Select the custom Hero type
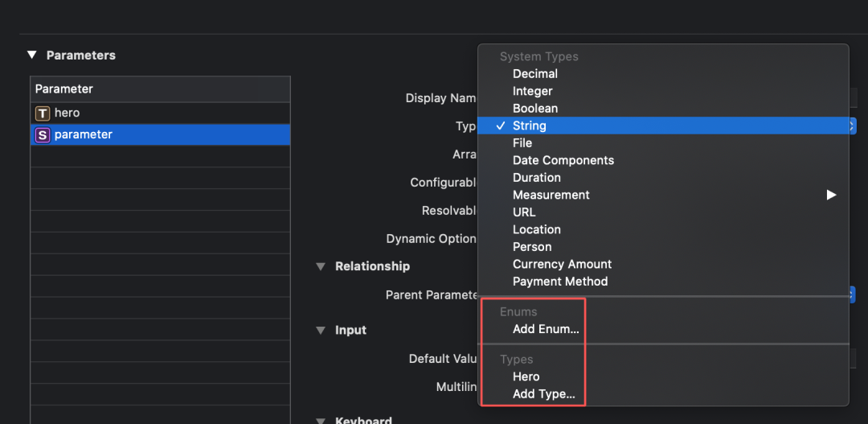The width and height of the screenshot is (868, 424). (526, 377)
